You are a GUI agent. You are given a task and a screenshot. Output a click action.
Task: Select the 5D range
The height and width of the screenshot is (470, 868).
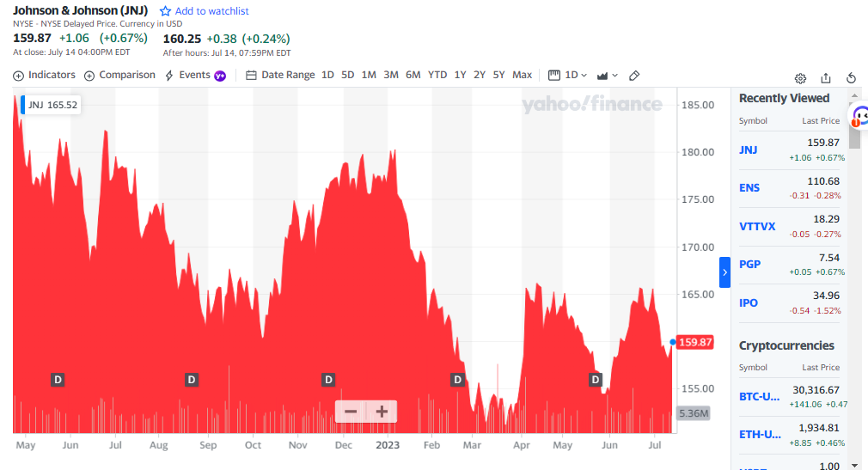point(348,75)
